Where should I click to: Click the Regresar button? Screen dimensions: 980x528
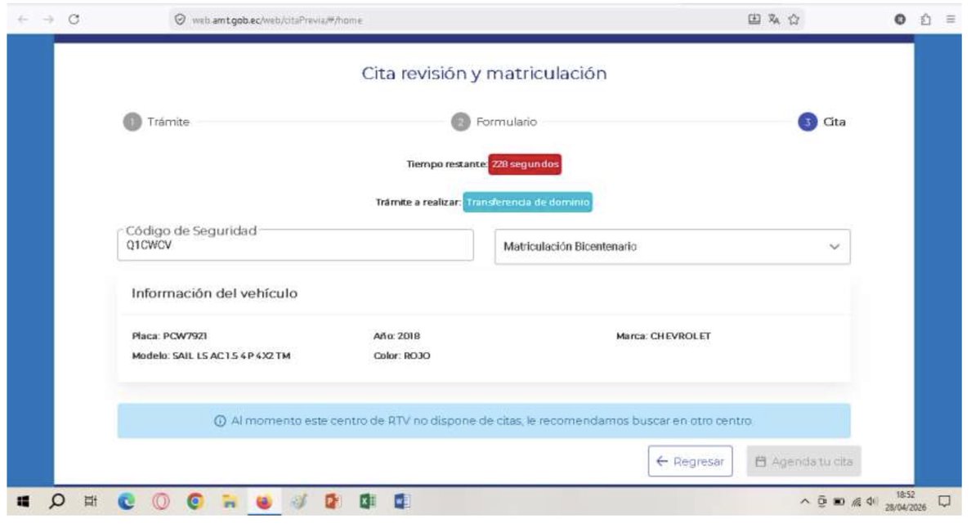690,461
